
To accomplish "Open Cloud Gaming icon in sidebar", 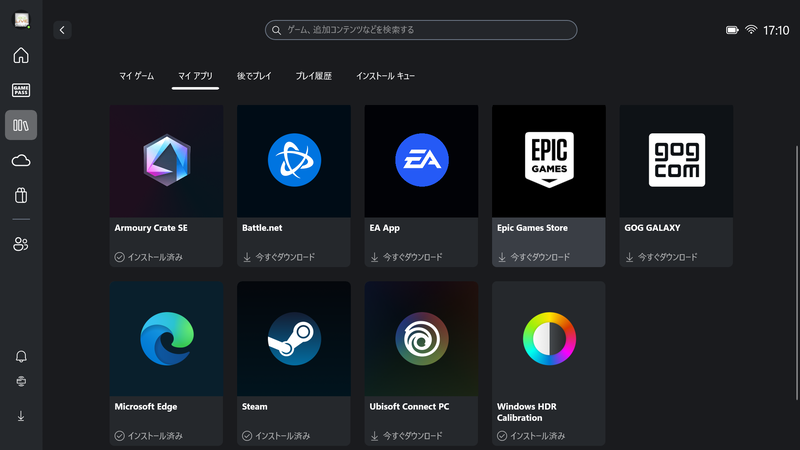I will pyautogui.click(x=21, y=161).
